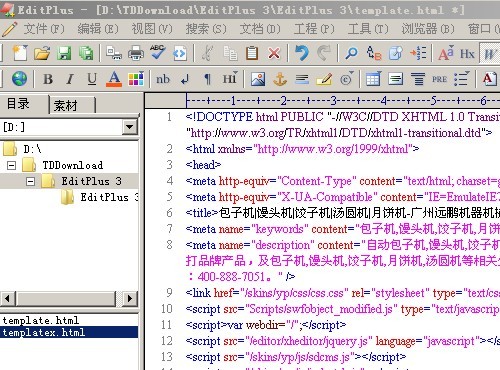Collapse the TDDownload folder node
The image size is (500, 370).
(12, 165)
